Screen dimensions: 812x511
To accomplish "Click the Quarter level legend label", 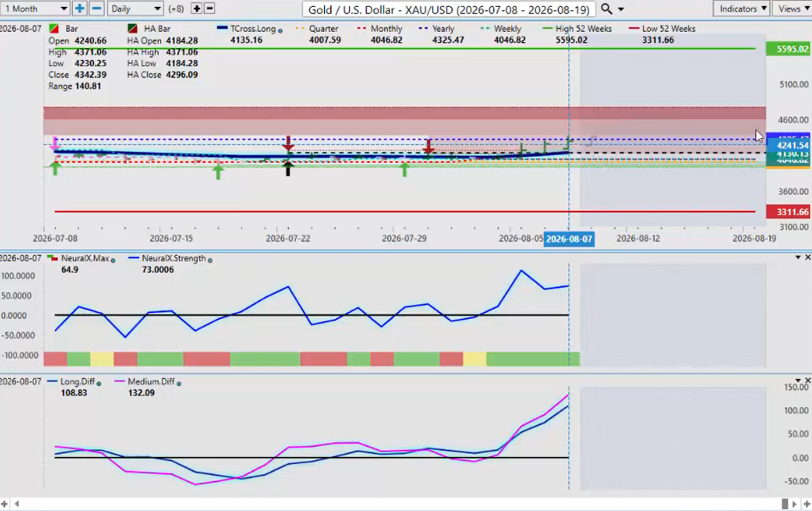I will coord(323,28).
